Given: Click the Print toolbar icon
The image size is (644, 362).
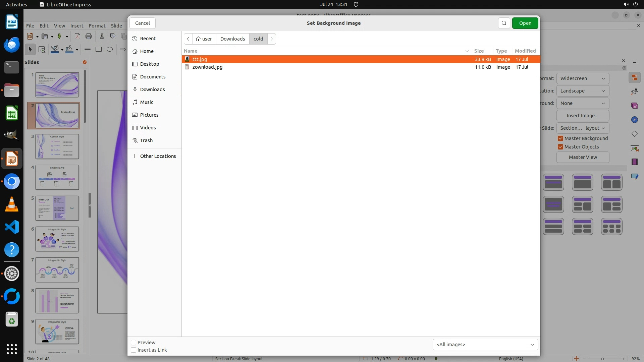Looking at the screenshot, I should tap(89, 36).
